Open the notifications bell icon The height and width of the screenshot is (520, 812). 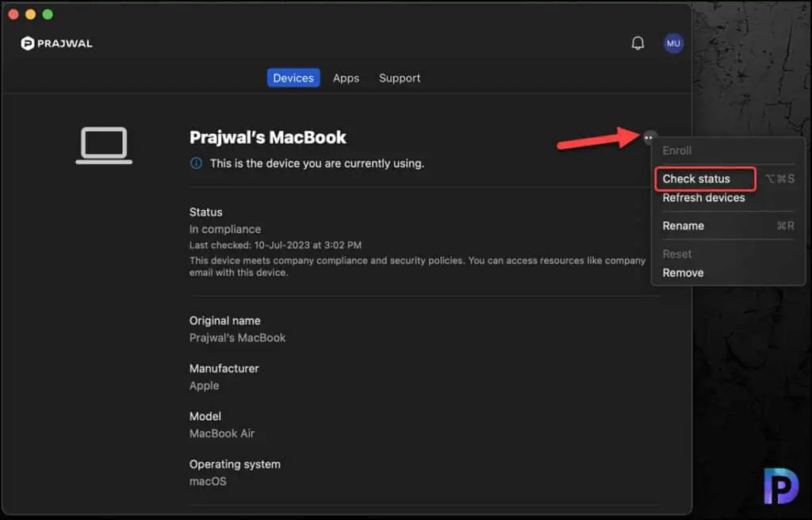tap(638, 43)
